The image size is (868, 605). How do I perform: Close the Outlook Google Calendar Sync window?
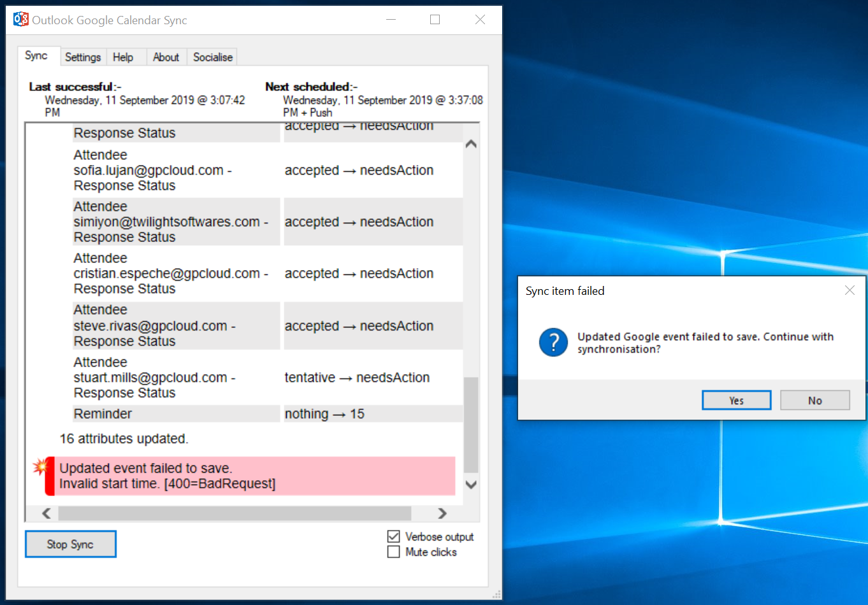(x=481, y=20)
